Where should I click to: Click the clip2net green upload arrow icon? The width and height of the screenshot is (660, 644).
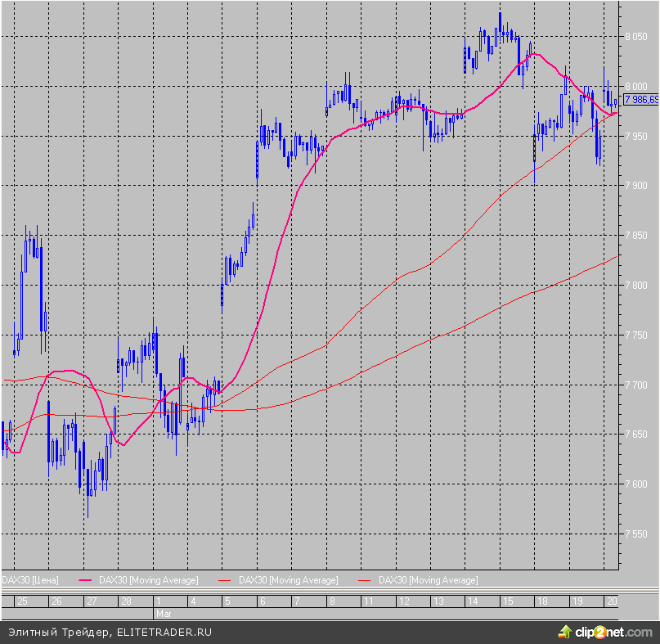point(565,631)
